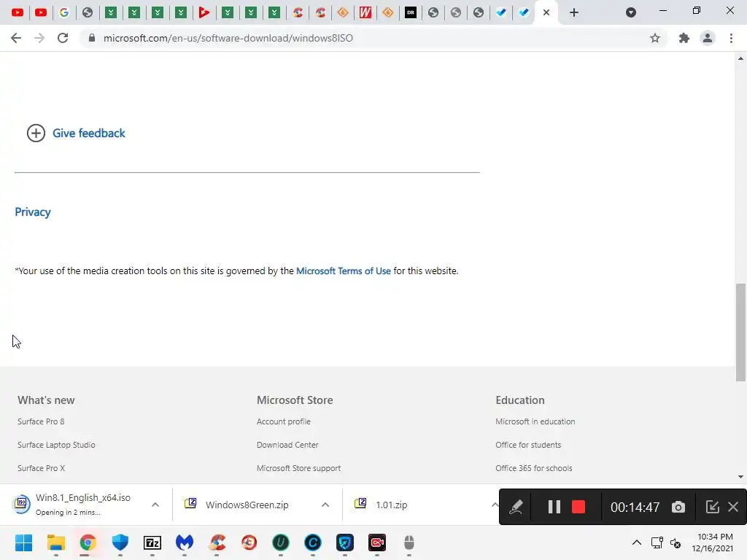Bookmark this page with the star icon

pyautogui.click(x=655, y=38)
